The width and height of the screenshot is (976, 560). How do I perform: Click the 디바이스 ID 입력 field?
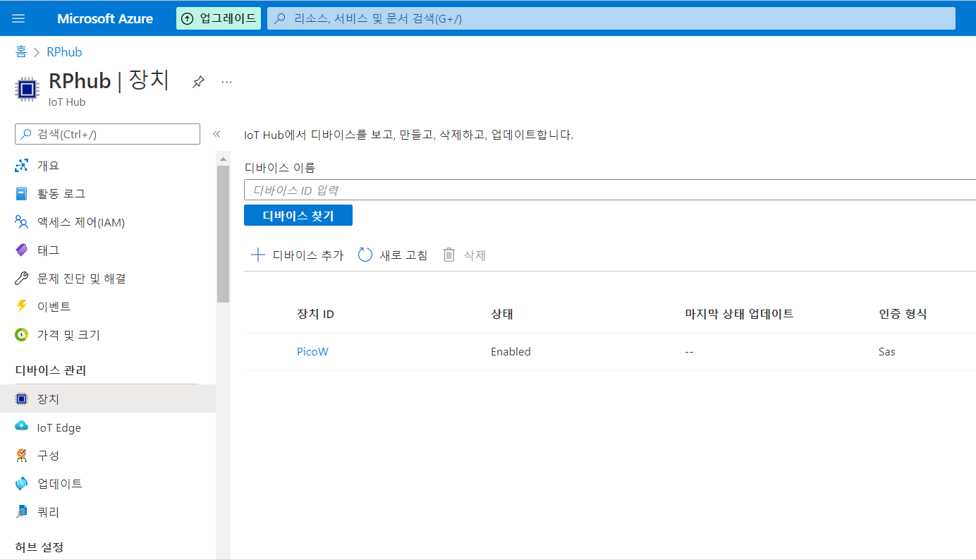(x=610, y=190)
